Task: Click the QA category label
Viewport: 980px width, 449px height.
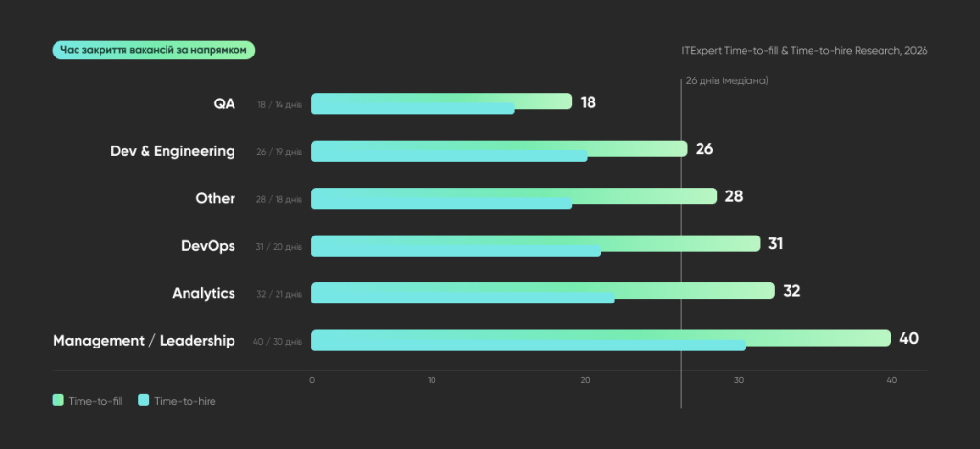Action: [224, 103]
